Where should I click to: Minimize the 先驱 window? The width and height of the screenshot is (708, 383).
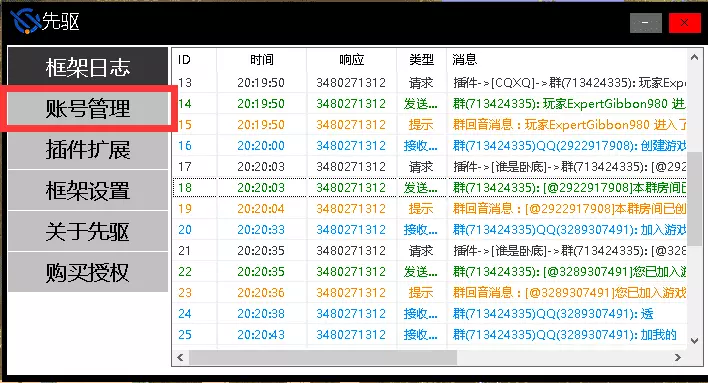[646, 23]
